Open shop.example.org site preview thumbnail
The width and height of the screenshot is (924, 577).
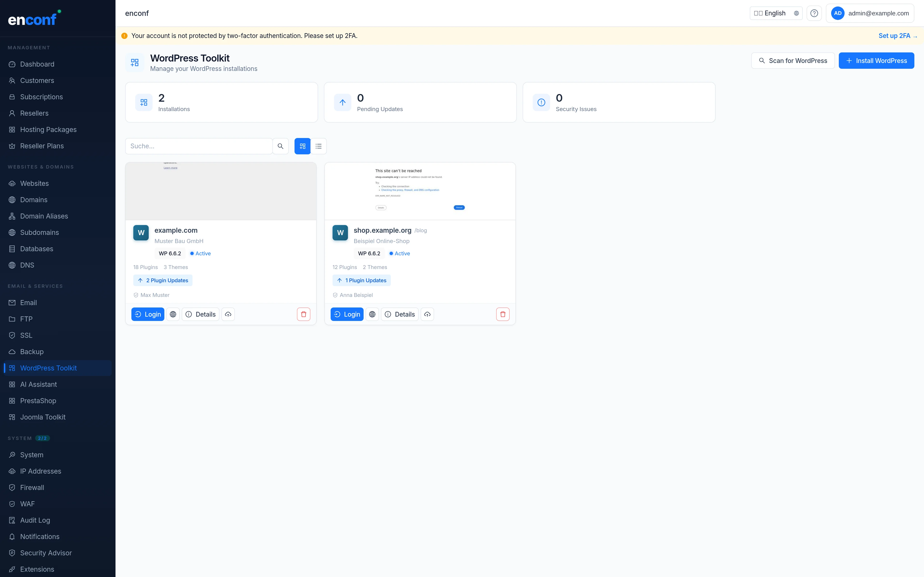[x=420, y=191]
